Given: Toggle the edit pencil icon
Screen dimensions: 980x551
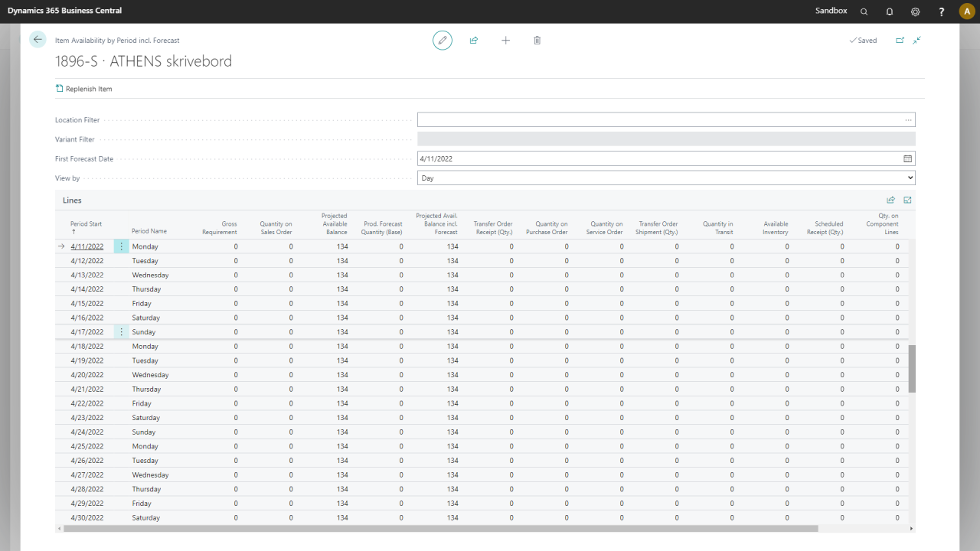Looking at the screenshot, I should point(443,41).
